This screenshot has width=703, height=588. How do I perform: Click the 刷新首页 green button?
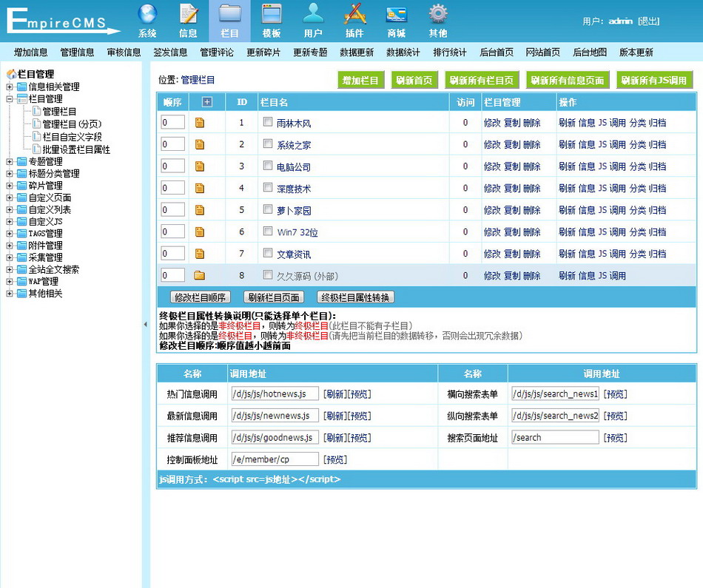(x=414, y=80)
